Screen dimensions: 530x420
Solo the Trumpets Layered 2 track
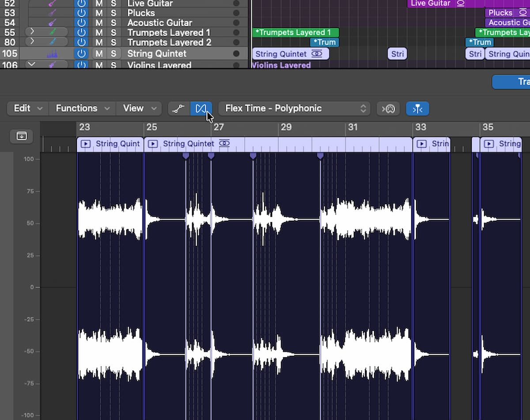[x=114, y=42]
